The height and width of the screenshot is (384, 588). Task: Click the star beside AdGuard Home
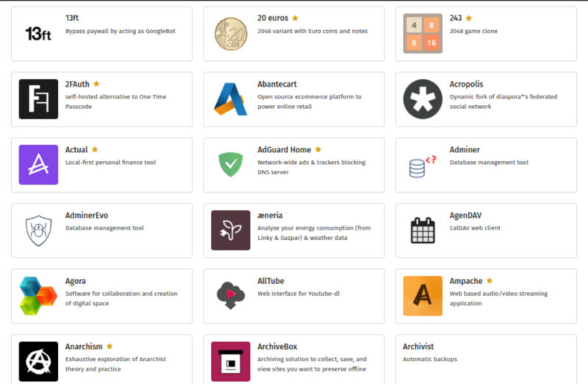pyautogui.click(x=318, y=149)
